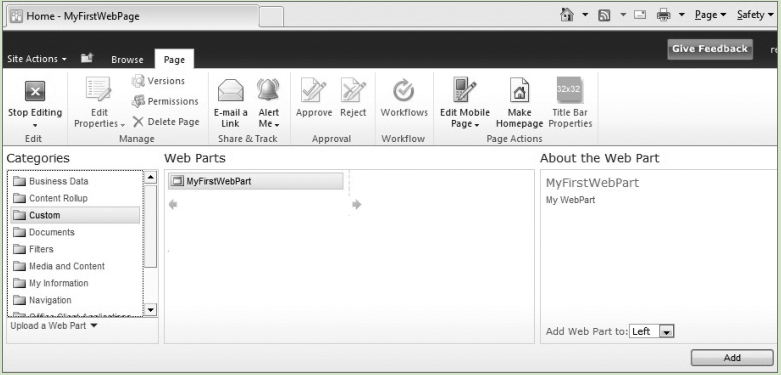Screen dimensions: 781x375
Task: Select the Media and Content category
Action: click(x=76, y=266)
